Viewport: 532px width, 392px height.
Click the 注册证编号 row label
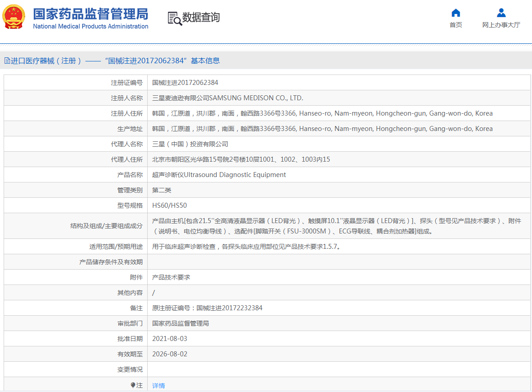(x=127, y=83)
